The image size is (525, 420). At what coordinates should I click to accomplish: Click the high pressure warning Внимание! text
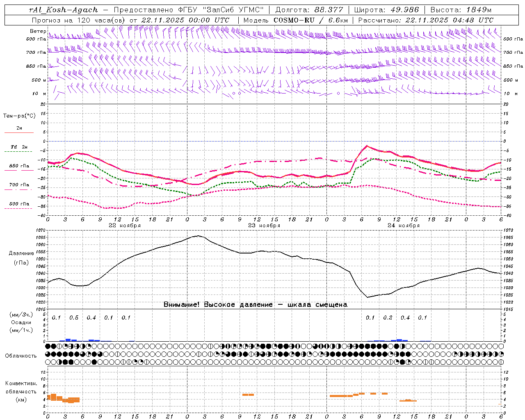[255, 305]
